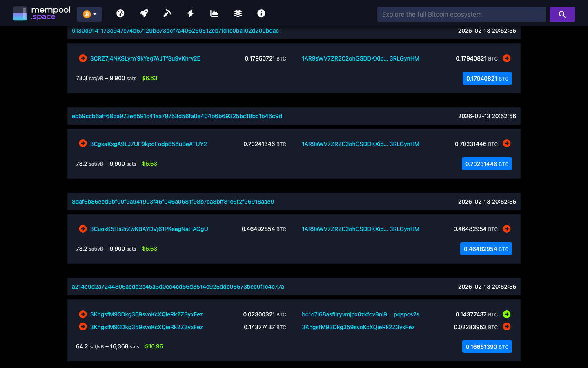Image resolution: width=588 pixels, height=368 pixels.
Task: Open the Lightning network icon
Action: click(190, 13)
